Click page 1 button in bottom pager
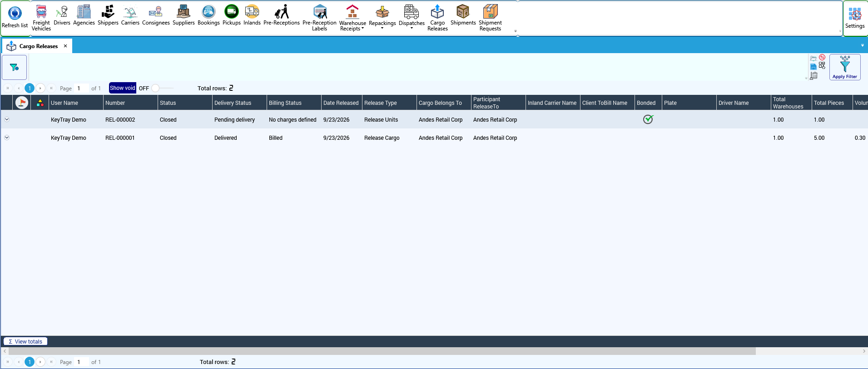This screenshot has width=868, height=369. pos(30,362)
